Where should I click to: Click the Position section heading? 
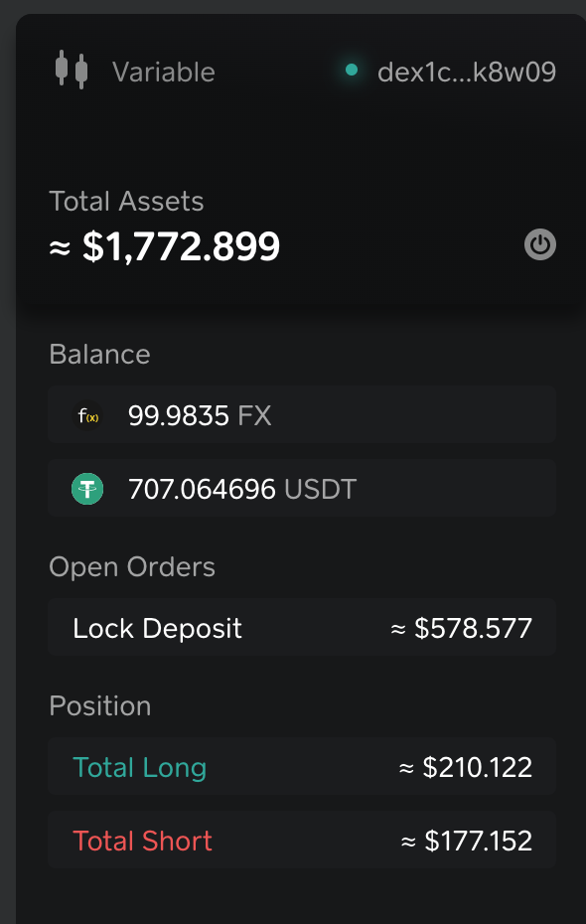point(100,706)
